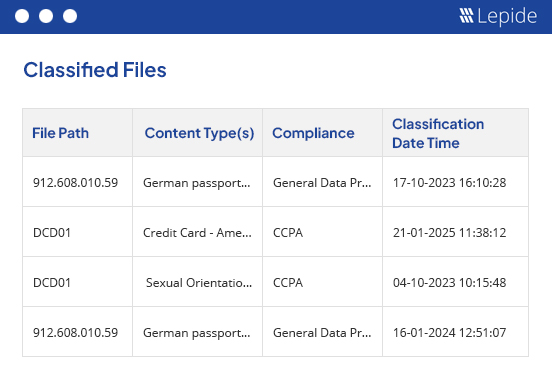Screen dimensions: 552x380
Task: Click the Classification Date Time column header
Action: pyautogui.click(x=438, y=133)
